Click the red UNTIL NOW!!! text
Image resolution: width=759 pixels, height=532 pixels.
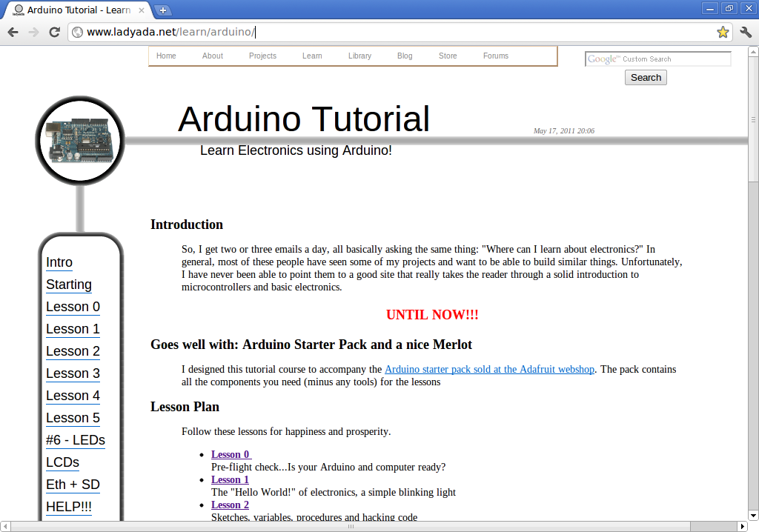(x=432, y=315)
